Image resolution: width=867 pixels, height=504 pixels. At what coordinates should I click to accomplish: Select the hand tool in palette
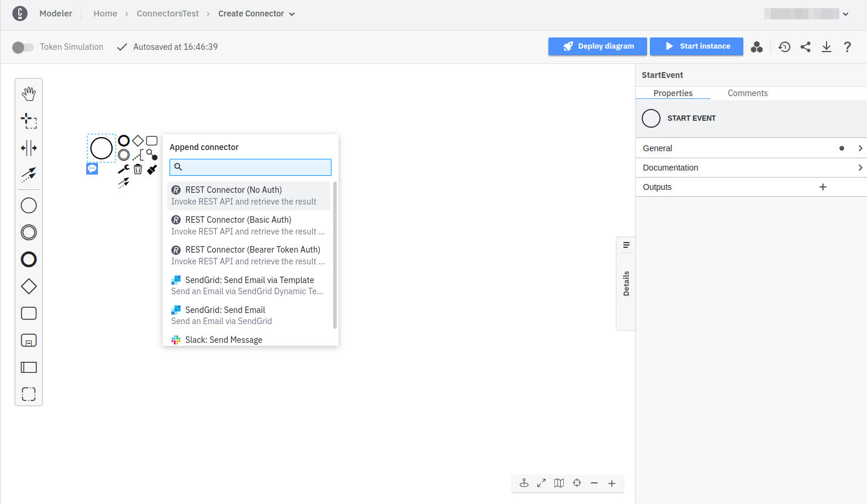point(29,94)
